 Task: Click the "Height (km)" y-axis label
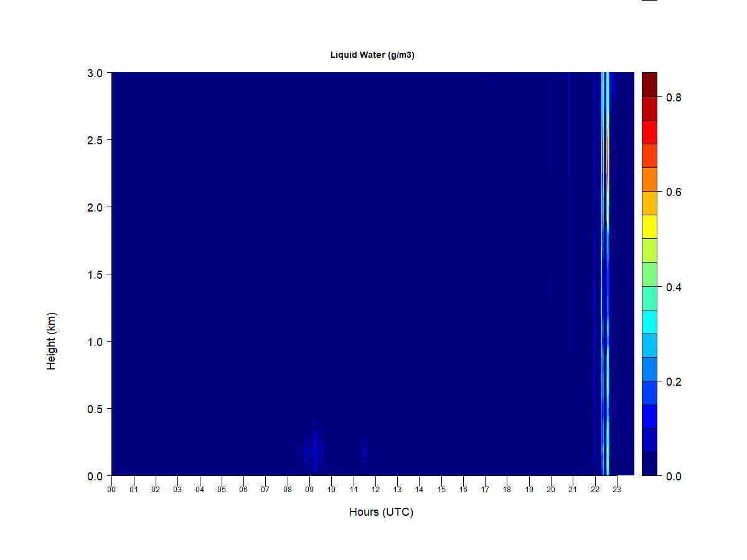click(x=51, y=341)
